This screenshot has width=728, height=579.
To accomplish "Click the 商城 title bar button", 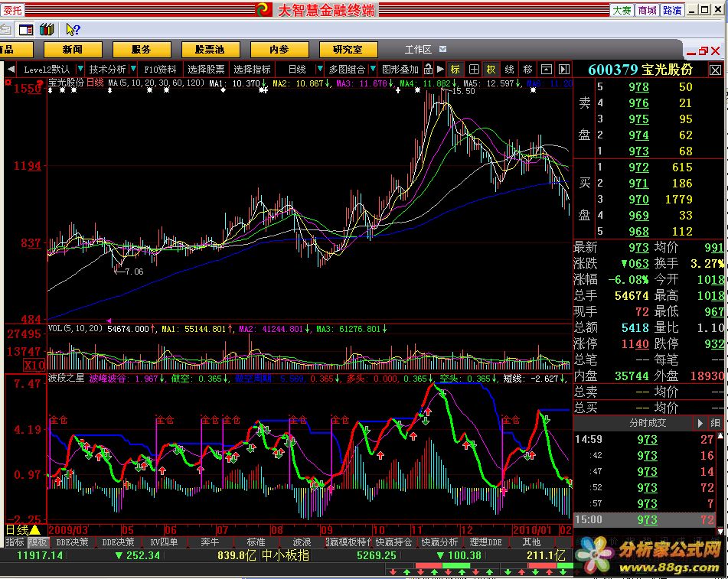I will click(x=647, y=10).
